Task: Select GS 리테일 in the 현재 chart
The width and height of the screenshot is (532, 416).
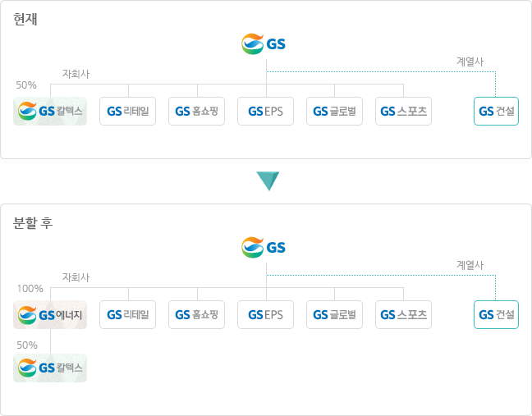Action: (x=128, y=111)
